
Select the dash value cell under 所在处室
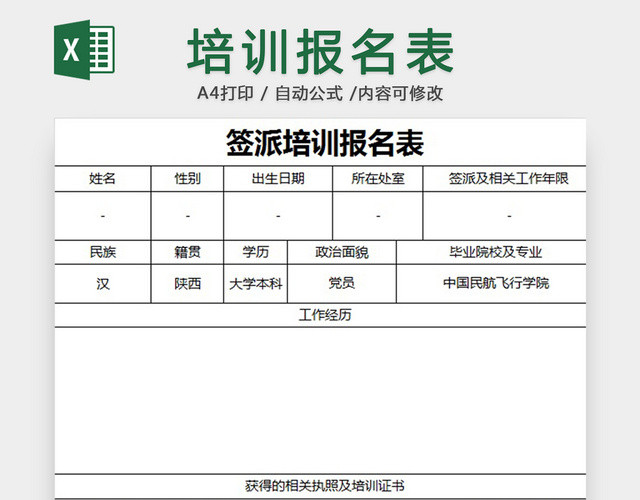(378, 216)
